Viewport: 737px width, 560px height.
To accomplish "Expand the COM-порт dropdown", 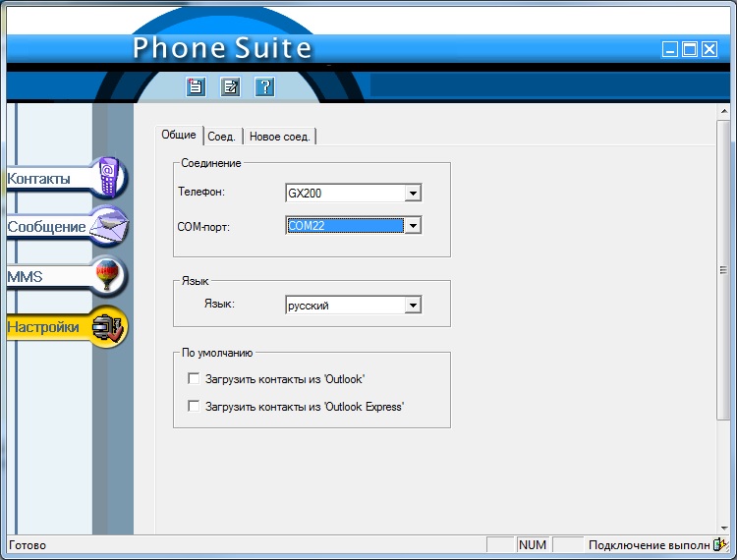I will tap(413, 226).
